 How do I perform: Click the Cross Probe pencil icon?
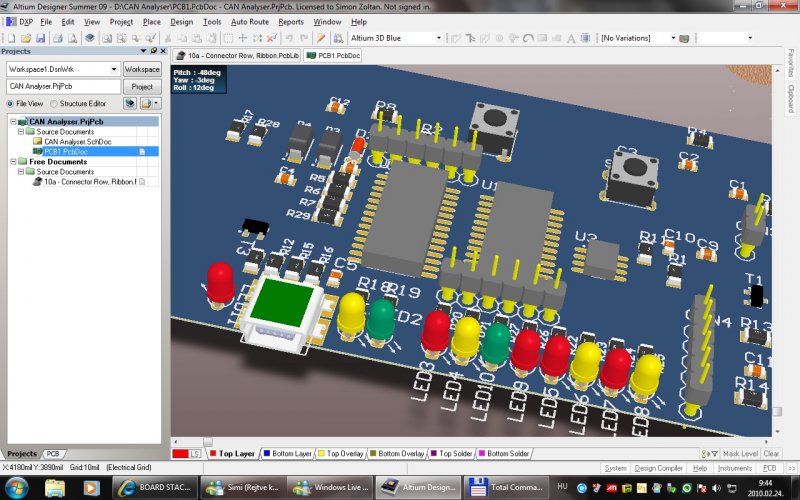321,38
